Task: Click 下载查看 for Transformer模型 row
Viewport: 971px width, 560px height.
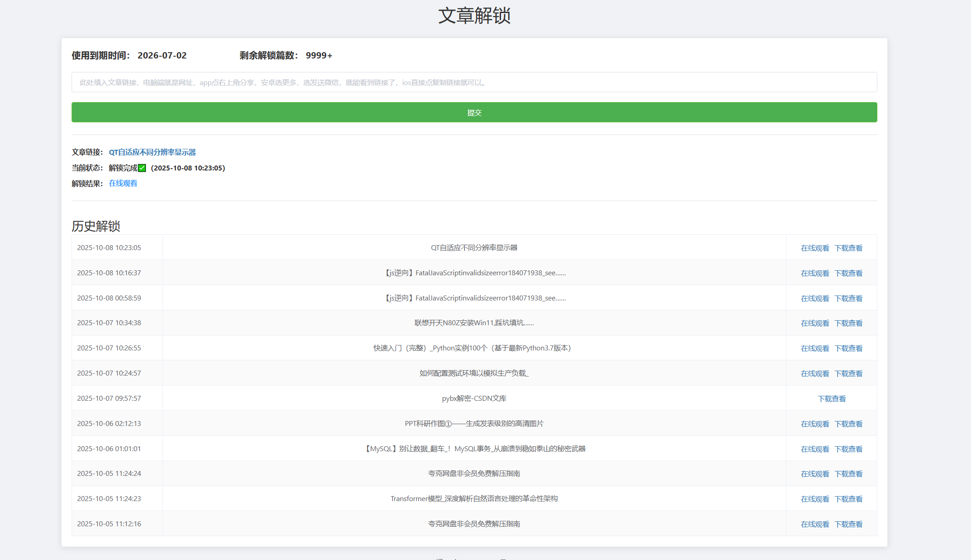Action: (848, 499)
